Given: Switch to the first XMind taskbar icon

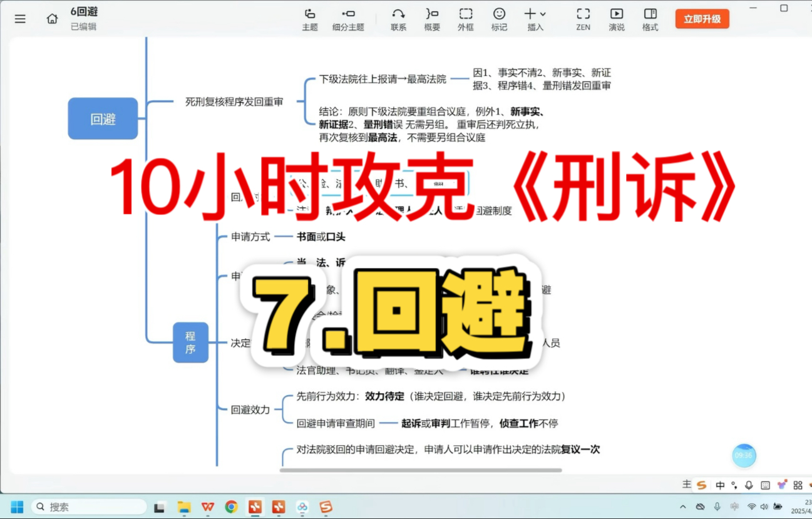Looking at the screenshot, I should (255, 506).
